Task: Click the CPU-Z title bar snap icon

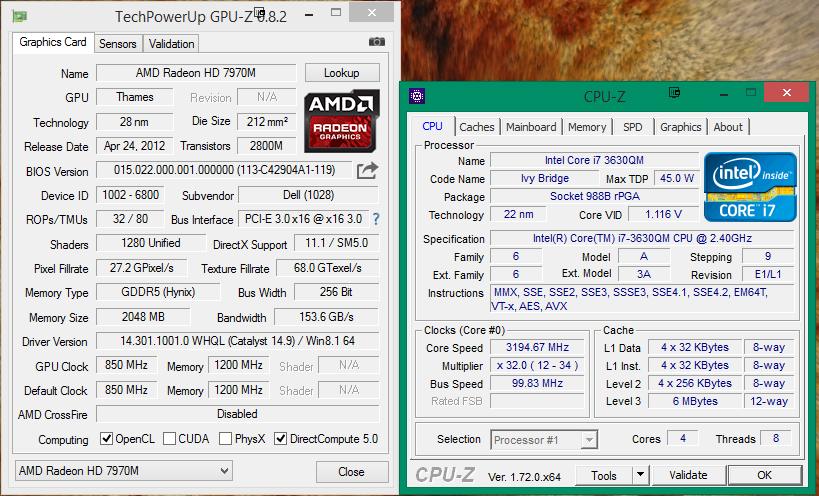Action: (x=674, y=93)
